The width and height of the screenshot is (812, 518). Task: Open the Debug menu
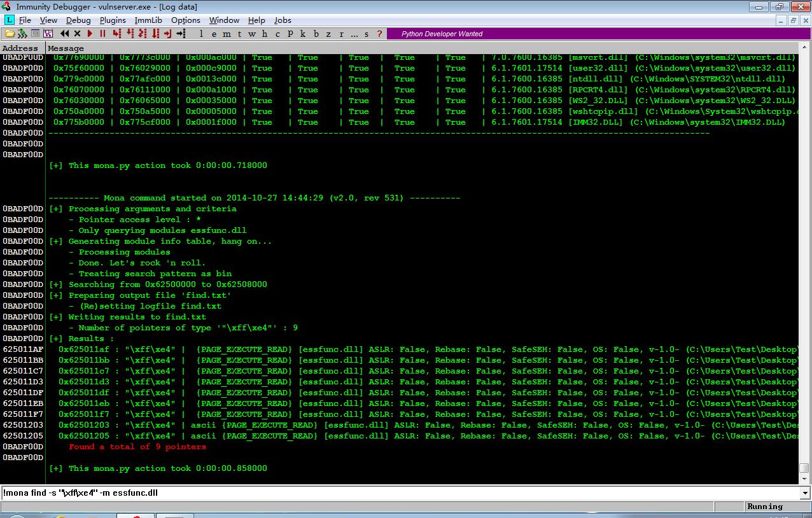click(78, 20)
